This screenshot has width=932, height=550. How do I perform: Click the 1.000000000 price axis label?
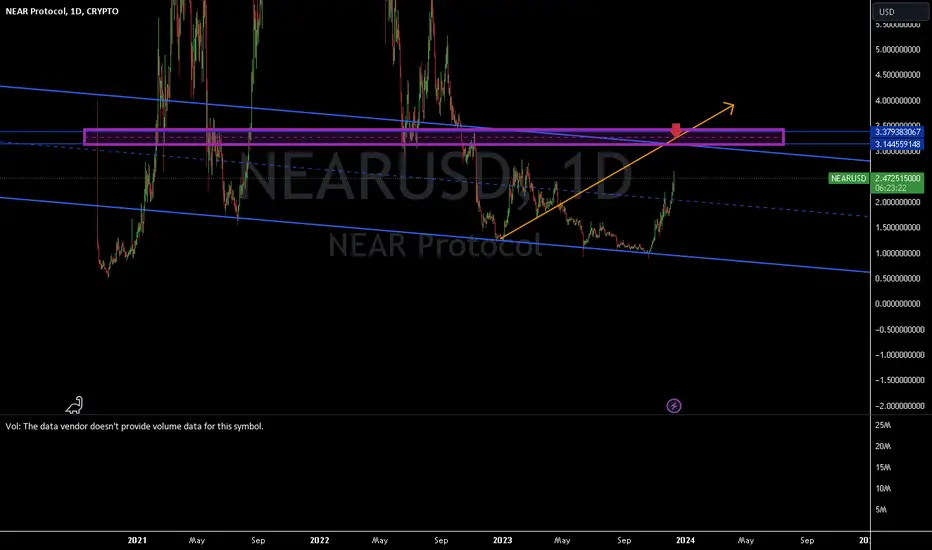(x=898, y=253)
